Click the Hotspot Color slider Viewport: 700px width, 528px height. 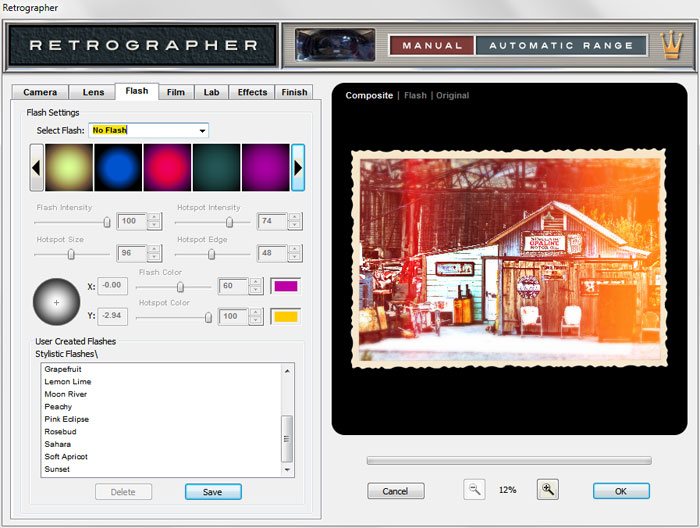click(x=174, y=317)
